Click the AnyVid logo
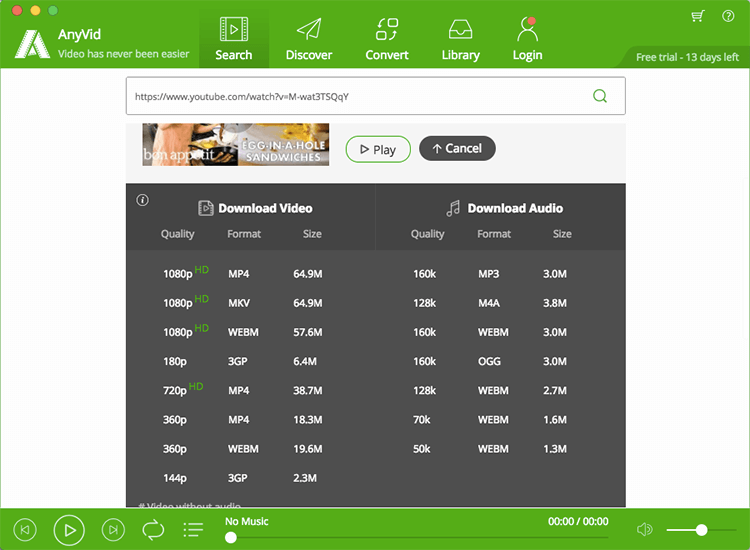This screenshot has width=750, height=550. click(x=32, y=44)
